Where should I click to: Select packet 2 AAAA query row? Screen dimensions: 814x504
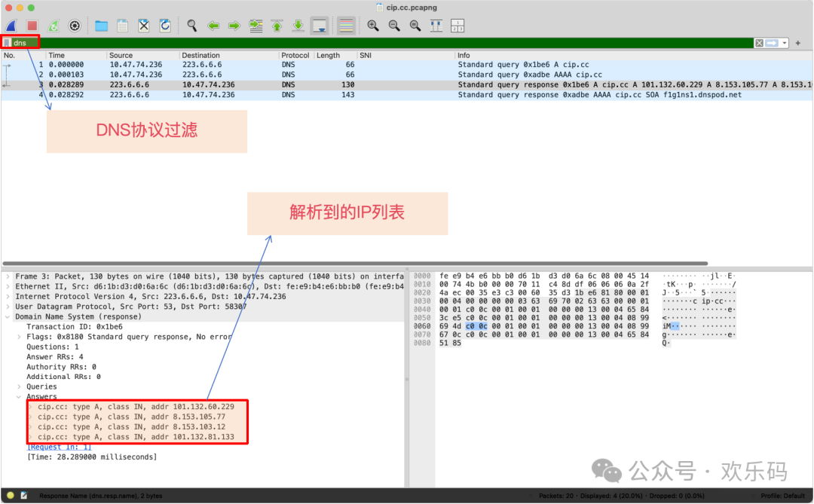click(x=407, y=75)
